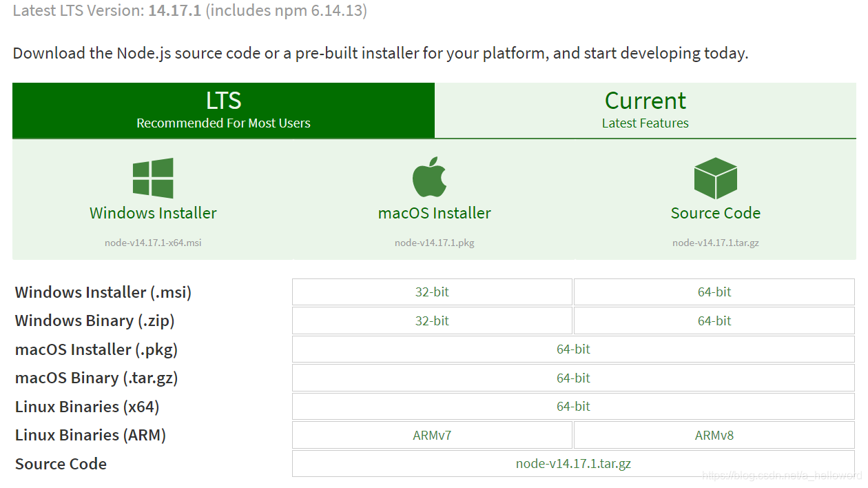Switch to the LTS tab
868x488 pixels.
coord(223,110)
